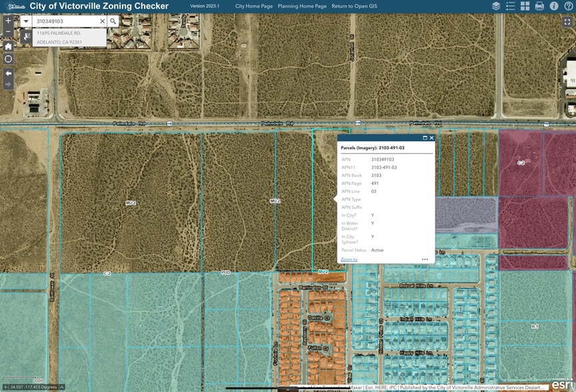576x392 pixels.
Task: Show the map Legend
Action: [511, 6]
